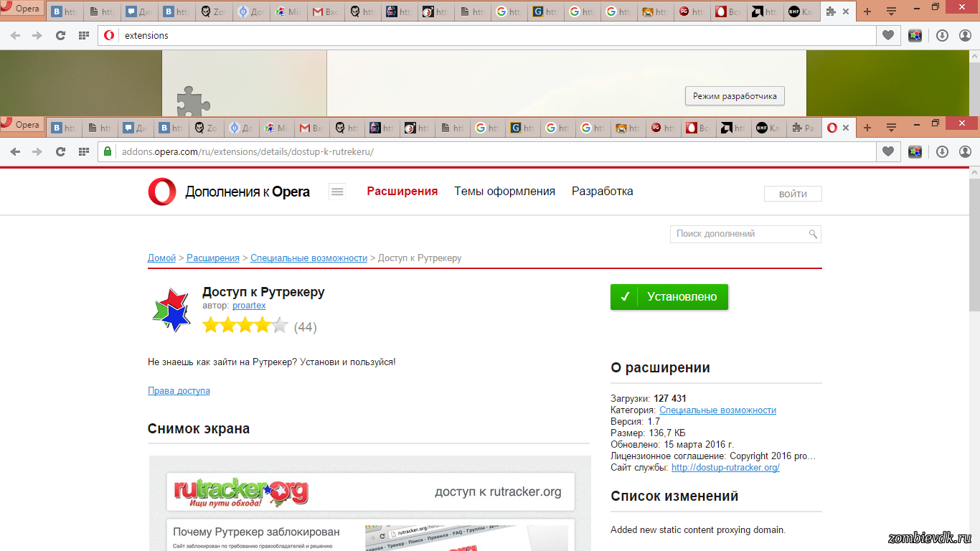Click the profile icon in the extensions window
This screenshot has height=551, width=980.
pyautogui.click(x=965, y=35)
